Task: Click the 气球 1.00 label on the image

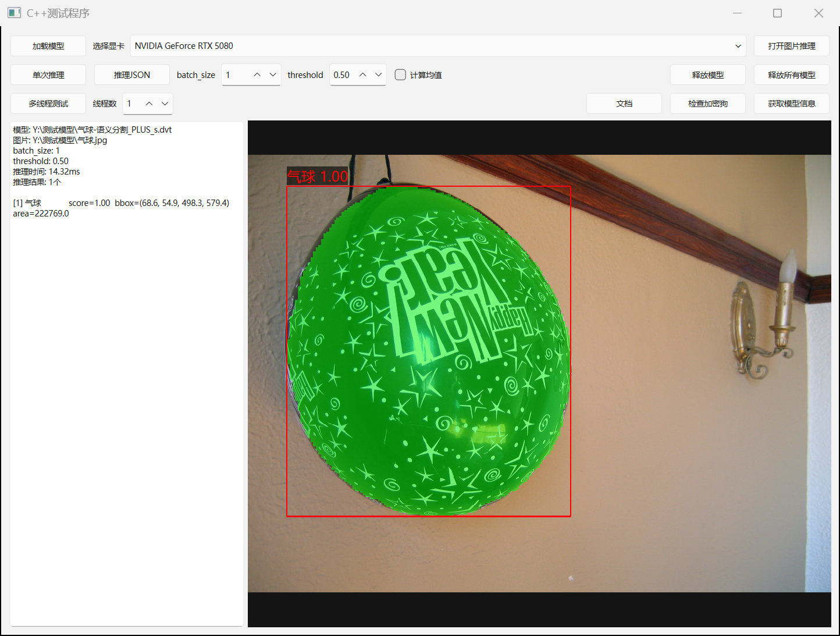Action: coord(318,176)
